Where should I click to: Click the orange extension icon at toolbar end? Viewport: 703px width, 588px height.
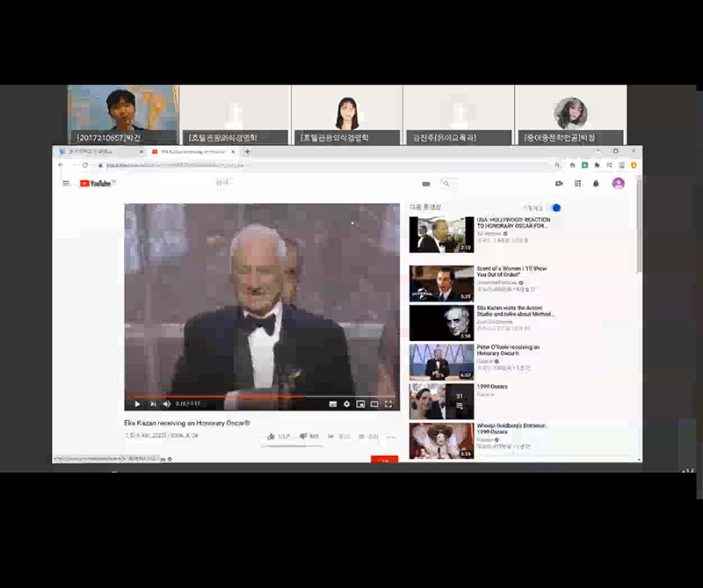pos(634,165)
